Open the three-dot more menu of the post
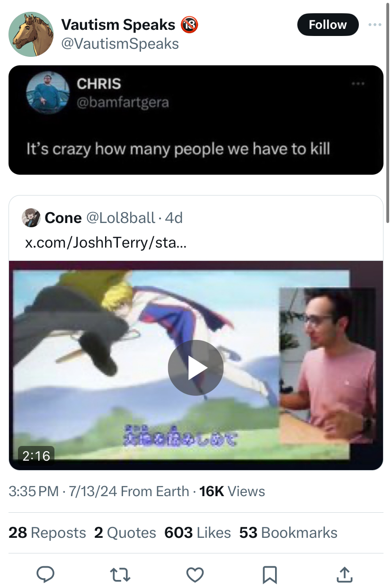Image resolution: width=392 pixels, height=588 pixels. 374,25
